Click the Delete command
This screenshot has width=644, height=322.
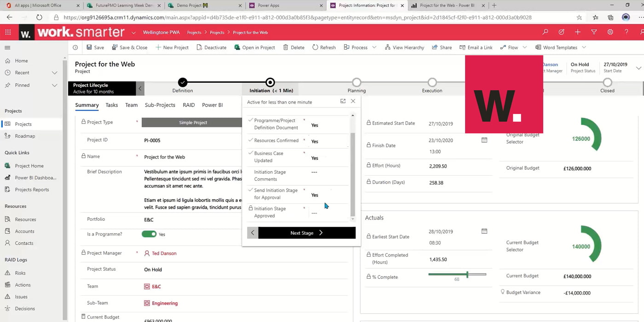(293, 47)
